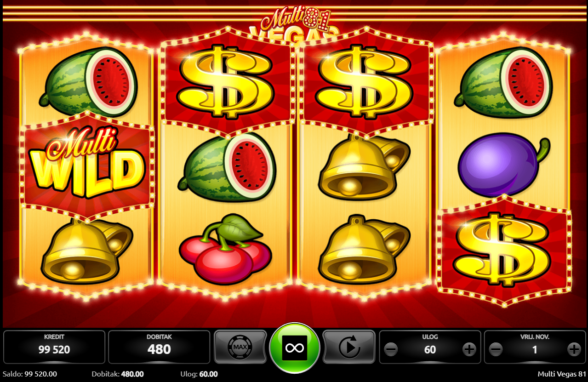The image size is (588, 382).
Task: Click the Multi Vegas 81 footer title
Action: (562, 374)
